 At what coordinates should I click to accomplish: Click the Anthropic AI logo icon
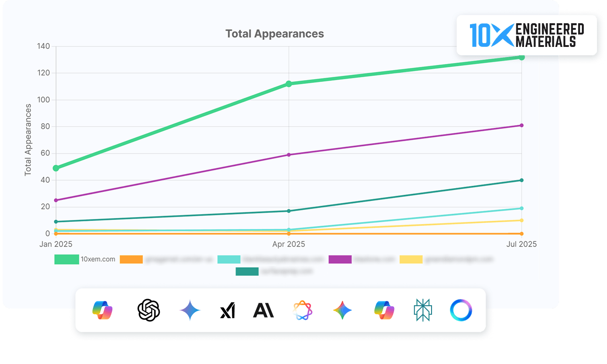263,310
